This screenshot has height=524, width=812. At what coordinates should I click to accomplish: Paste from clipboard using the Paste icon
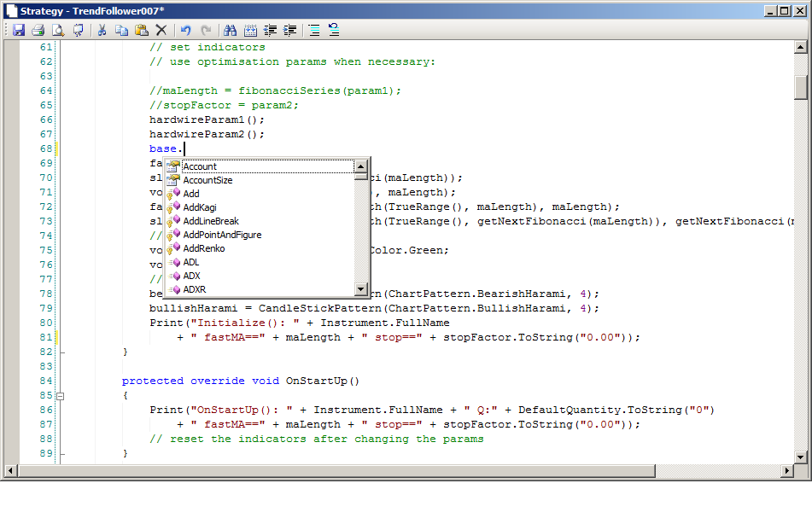tap(142, 30)
